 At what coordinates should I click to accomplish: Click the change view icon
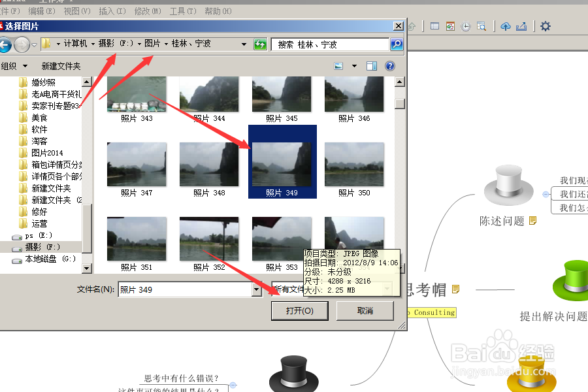point(338,67)
